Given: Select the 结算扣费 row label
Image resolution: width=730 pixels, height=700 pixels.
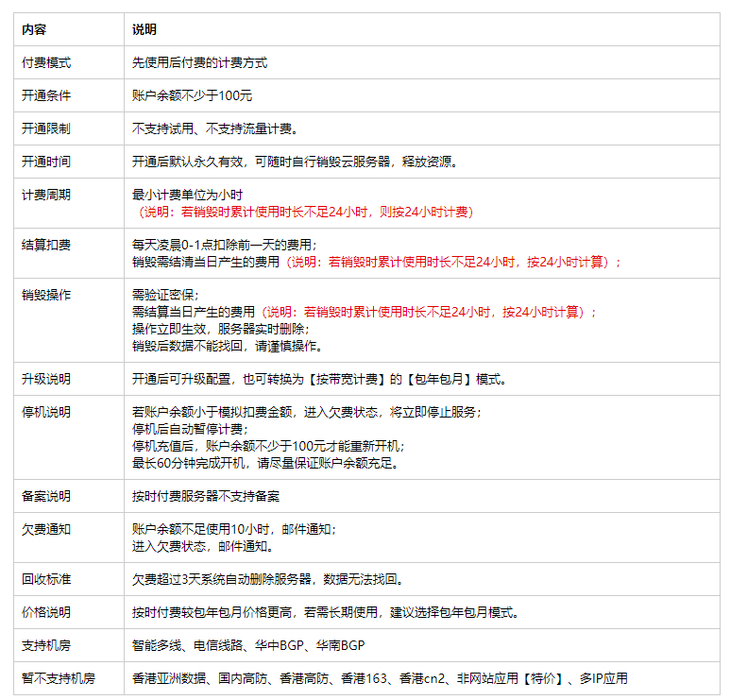Looking at the screenshot, I should pos(46,245).
